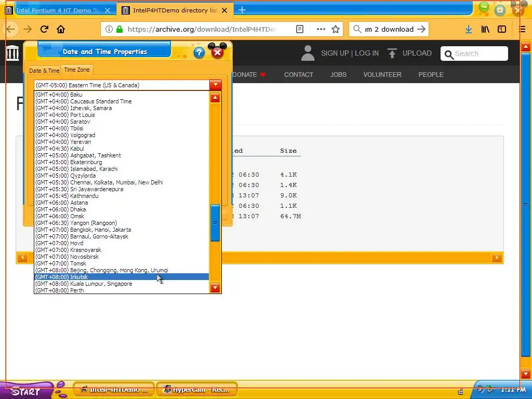This screenshot has height=399, width=532.
Task: Select (GMT+06:30) Yangon (Rangoon)
Action: [122, 223]
